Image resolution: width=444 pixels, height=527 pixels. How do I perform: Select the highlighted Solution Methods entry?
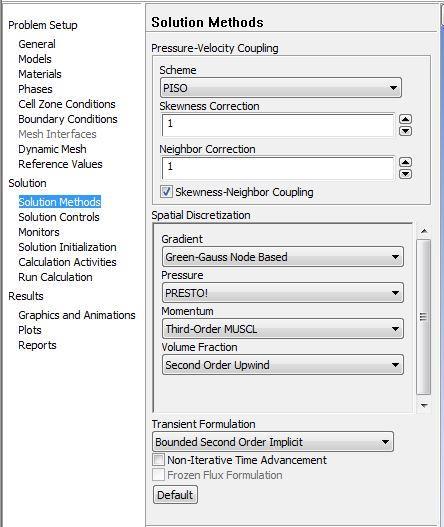point(60,202)
